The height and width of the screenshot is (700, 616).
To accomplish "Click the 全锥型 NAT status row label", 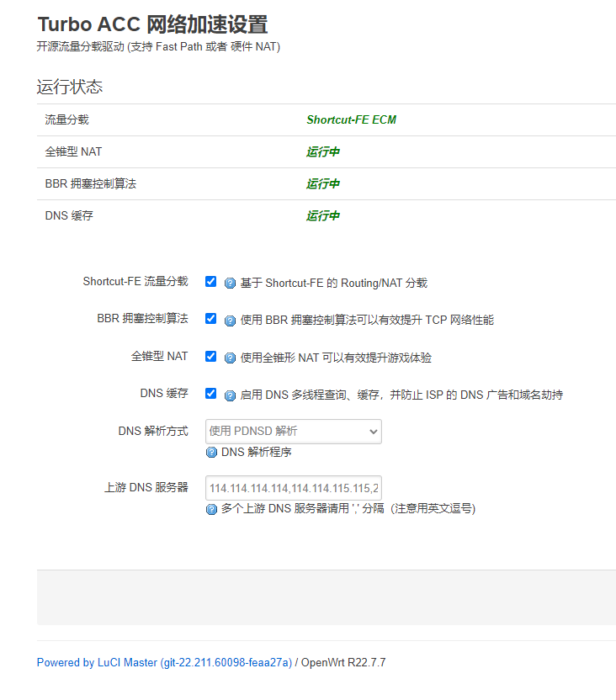I will [73, 151].
